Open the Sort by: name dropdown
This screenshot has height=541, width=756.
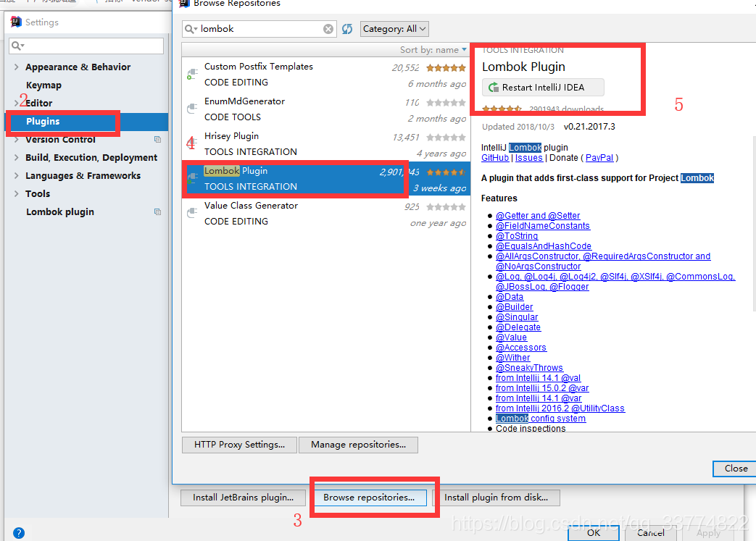(433, 49)
